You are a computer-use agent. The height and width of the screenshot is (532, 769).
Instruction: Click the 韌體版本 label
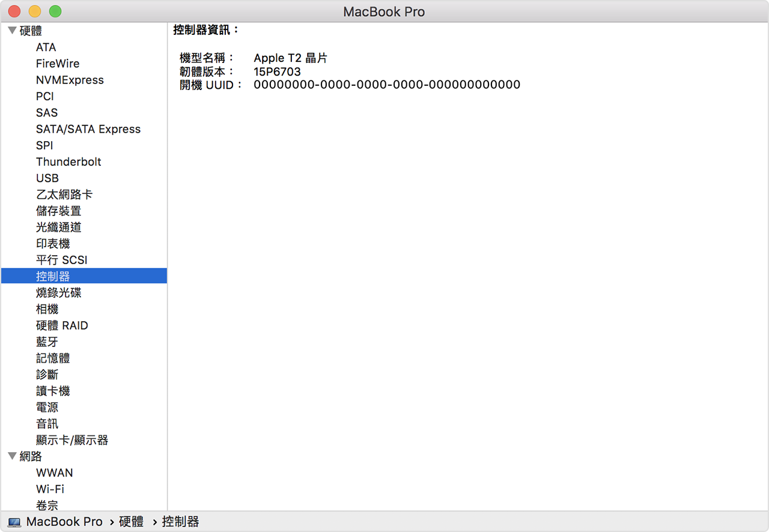[x=208, y=71]
